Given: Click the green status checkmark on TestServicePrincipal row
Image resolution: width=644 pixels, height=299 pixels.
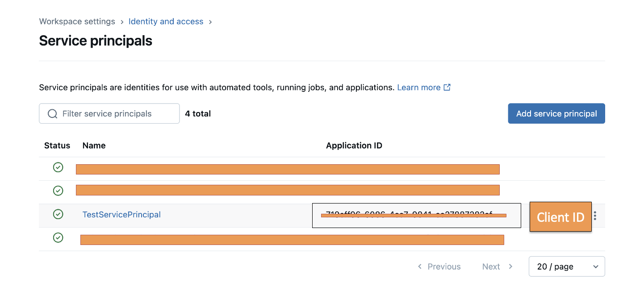Looking at the screenshot, I should [x=58, y=214].
